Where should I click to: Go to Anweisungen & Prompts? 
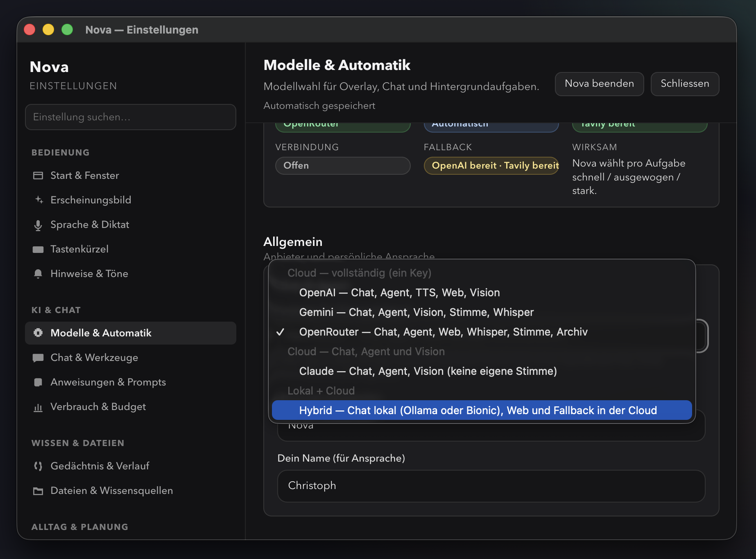131,382
